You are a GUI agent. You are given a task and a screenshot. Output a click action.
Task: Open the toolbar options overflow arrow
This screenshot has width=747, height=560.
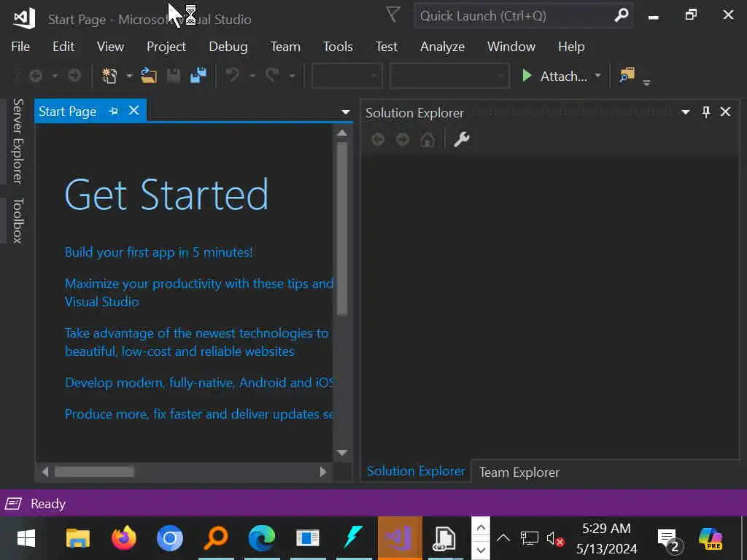(646, 83)
